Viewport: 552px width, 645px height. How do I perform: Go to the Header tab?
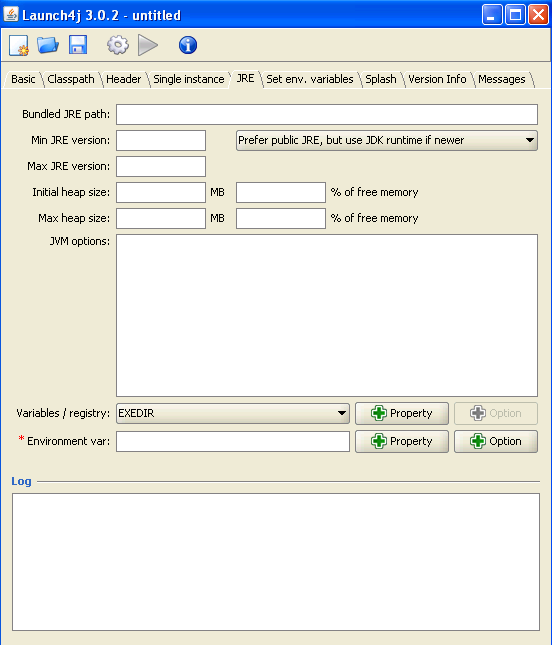click(x=123, y=79)
